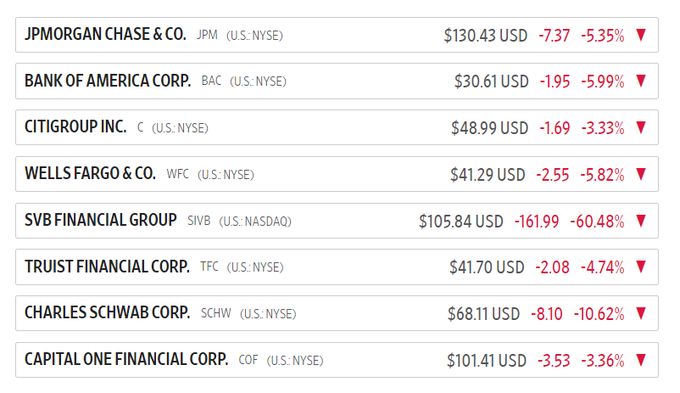The height and width of the screenshot is (393, 680).
Task: Open the CHARLES SCHWAB CORP. quote
Action: 107,313
